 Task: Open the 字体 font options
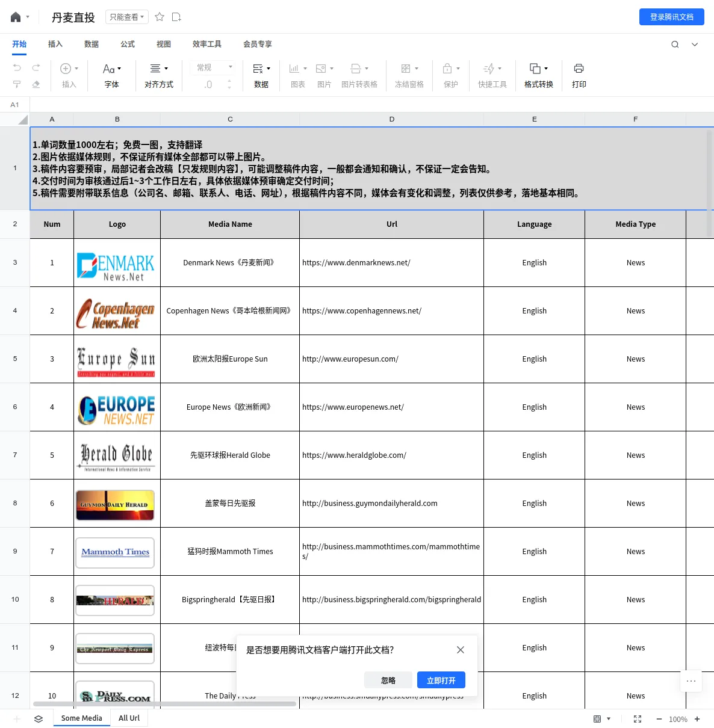click(x=112, y=76)
